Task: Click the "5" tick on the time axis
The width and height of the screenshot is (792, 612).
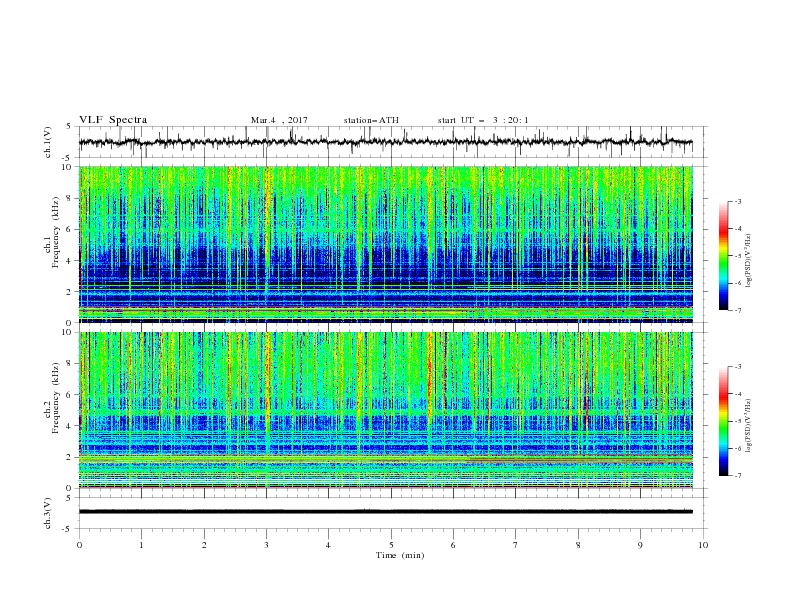Action: pyautogui.click(x=391, y=545)
